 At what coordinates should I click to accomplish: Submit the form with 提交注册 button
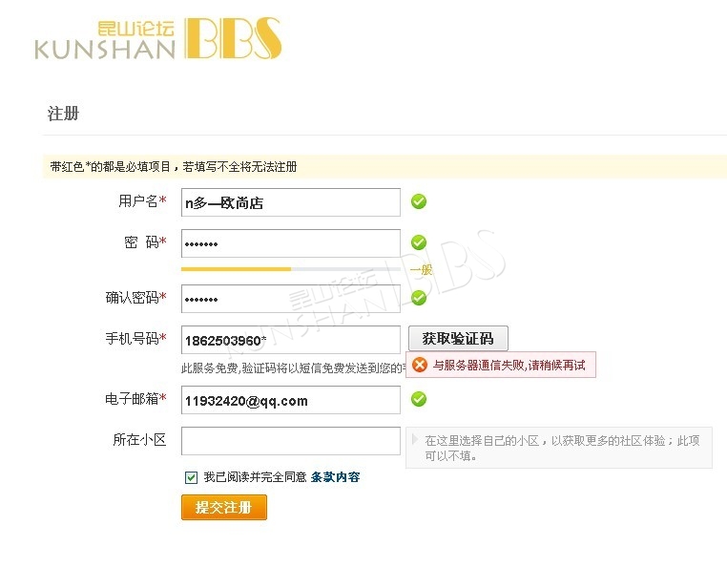[x=224, y=507]
